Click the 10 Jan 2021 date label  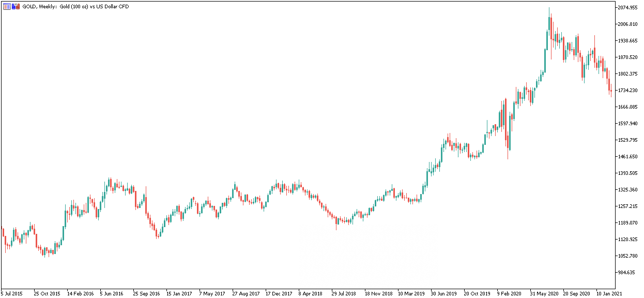[x=610, y=293]
